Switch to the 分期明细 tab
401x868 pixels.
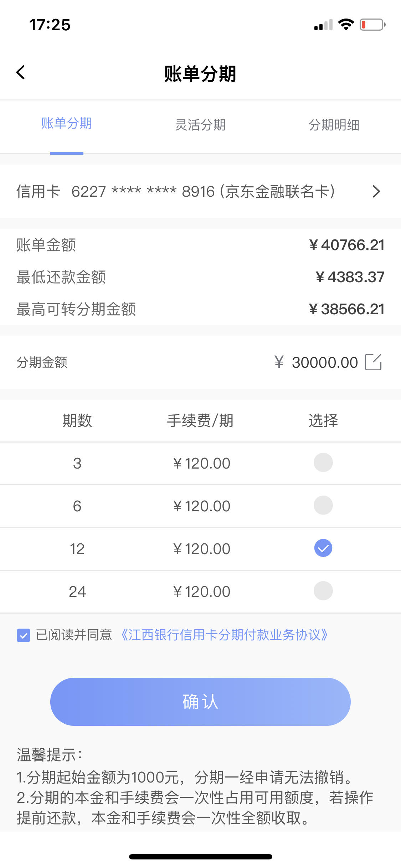(334, 125)
